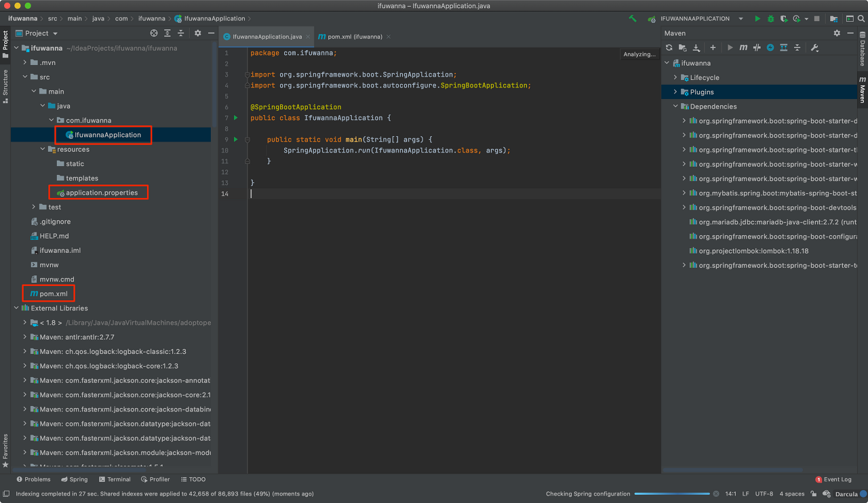
Task: Click the Run with Profiler icon
Action: pyautogui.click(x=795, y=19)
